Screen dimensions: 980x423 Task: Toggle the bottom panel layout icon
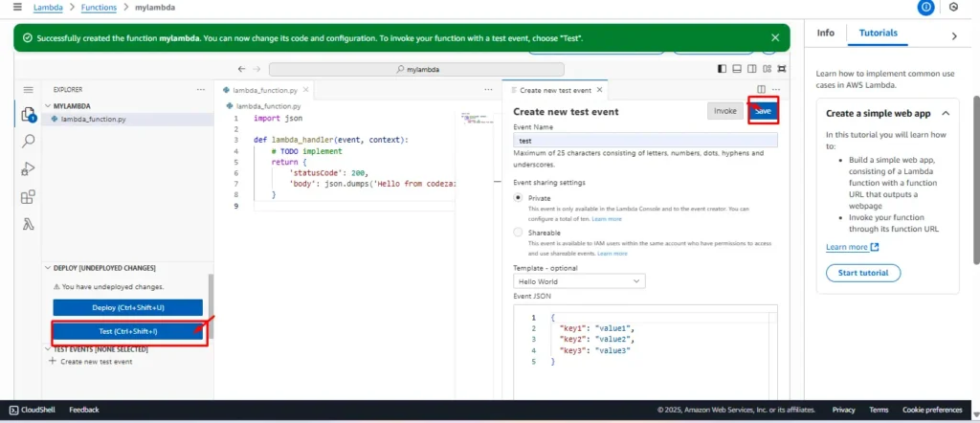(737, 69)
